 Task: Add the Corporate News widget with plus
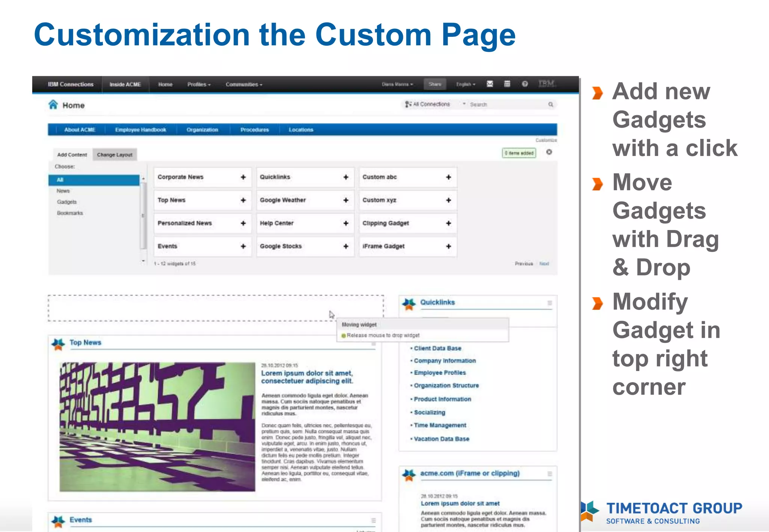[243, 177]
